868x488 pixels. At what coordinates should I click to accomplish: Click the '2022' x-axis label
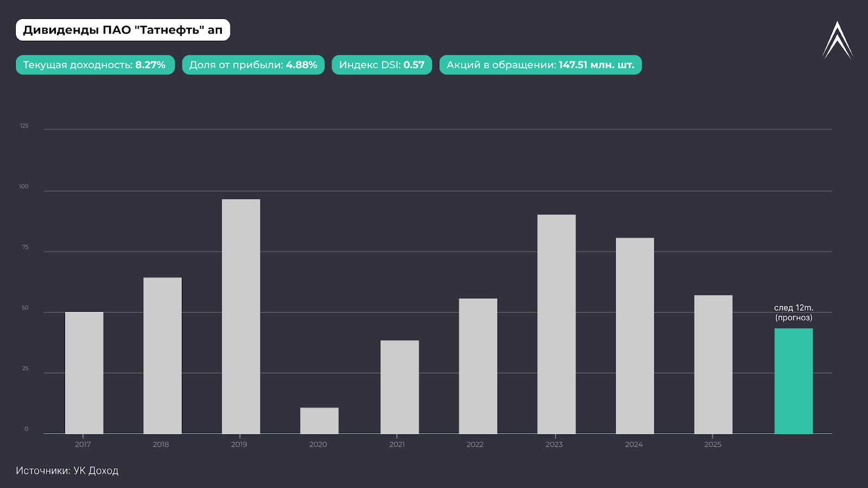pos(475,445)
